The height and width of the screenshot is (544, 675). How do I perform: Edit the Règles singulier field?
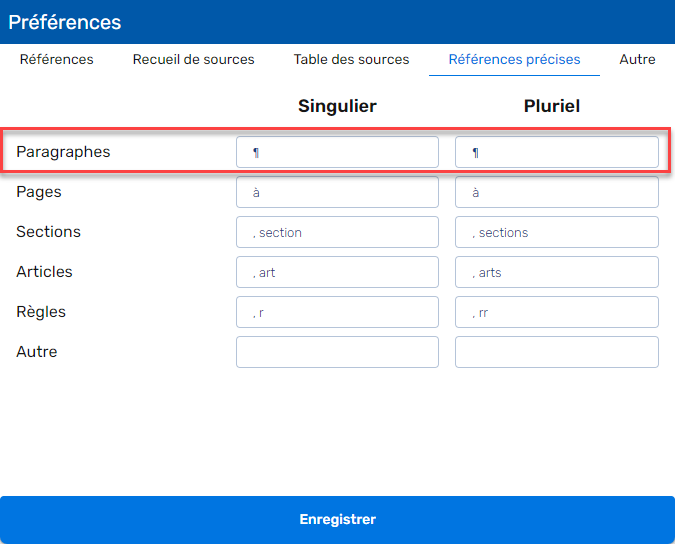338,312
